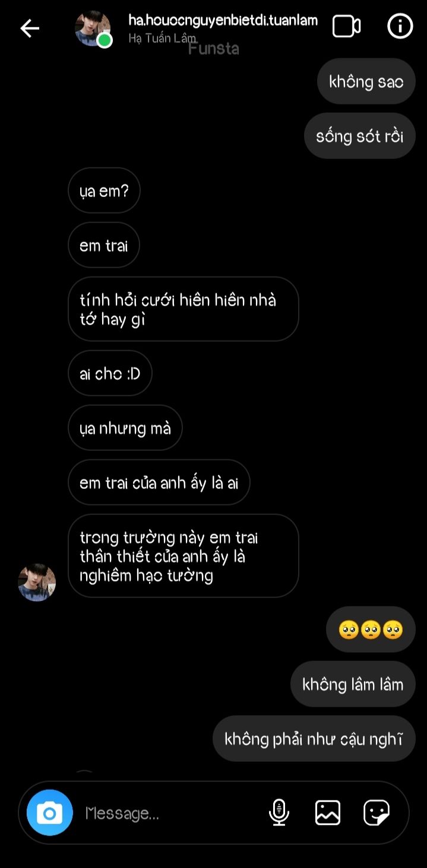Select the "ai cho :D" message bubble
427x868 pixels.
tap(110, 373)
